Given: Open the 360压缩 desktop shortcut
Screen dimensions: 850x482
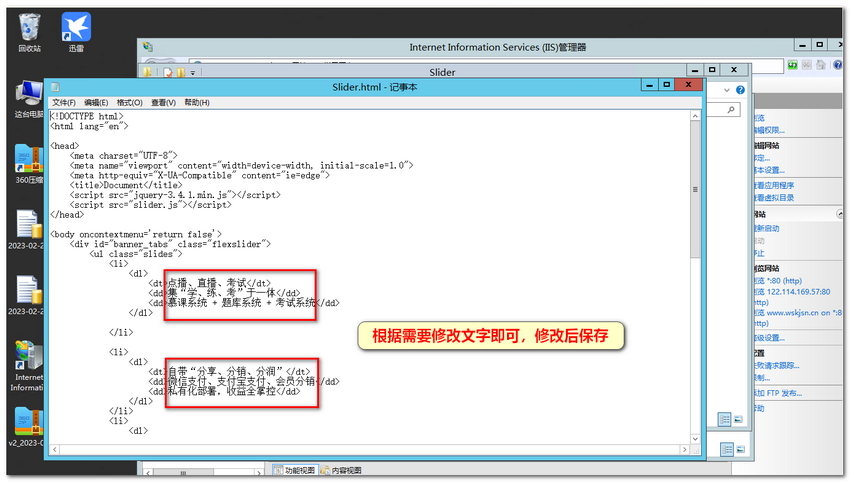Looking at the screenshot, I should 29,164.
